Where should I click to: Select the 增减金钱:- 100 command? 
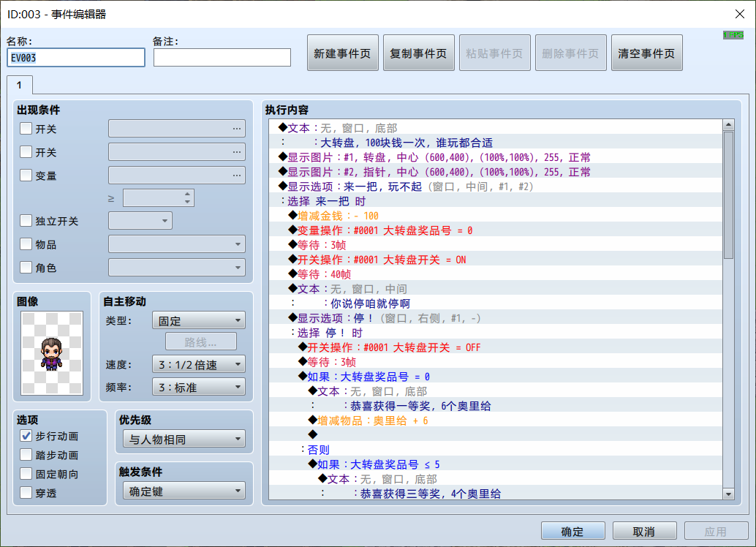496,216
